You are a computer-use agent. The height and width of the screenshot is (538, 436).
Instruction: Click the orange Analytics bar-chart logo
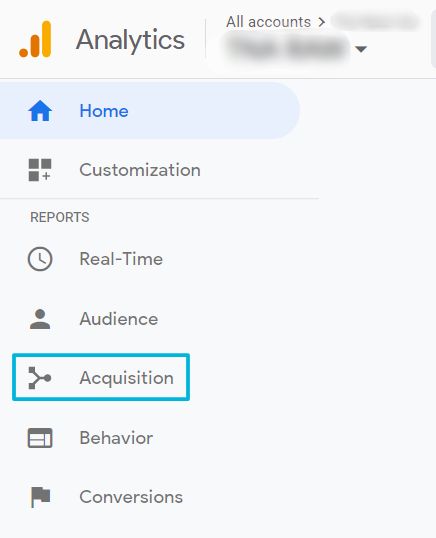[35, 39]
